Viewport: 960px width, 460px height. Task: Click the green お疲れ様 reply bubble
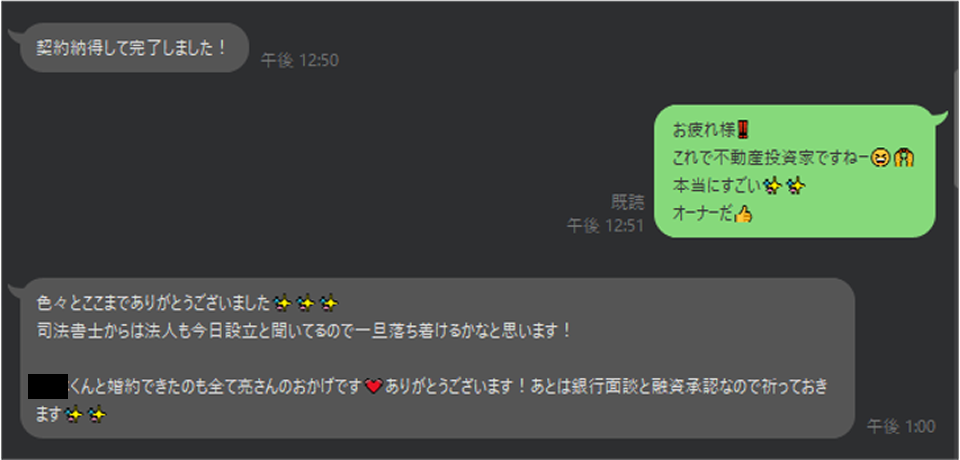pyautogui.click(x=795, y=171)
